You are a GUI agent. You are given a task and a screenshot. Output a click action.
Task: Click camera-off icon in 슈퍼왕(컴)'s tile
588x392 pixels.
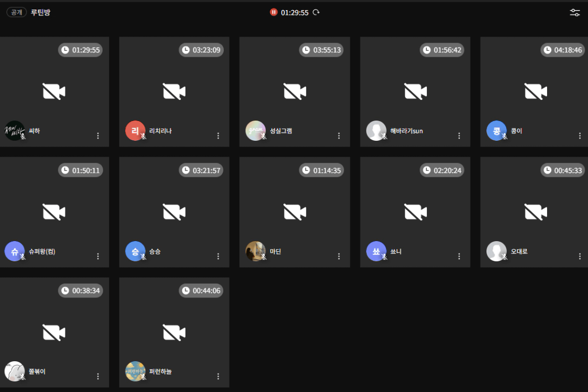point(54,212)
